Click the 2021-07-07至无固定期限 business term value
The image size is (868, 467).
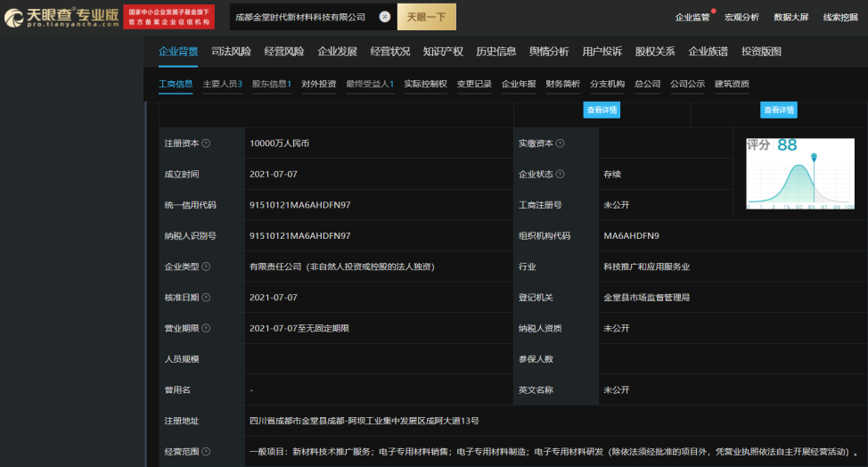tap(299, 328)
